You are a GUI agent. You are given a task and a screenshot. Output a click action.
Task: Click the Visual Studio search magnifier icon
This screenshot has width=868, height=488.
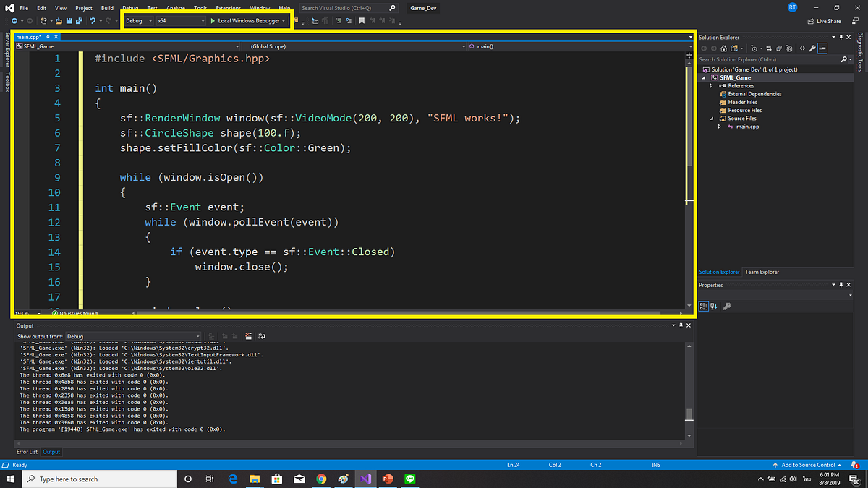pos(392,8)
